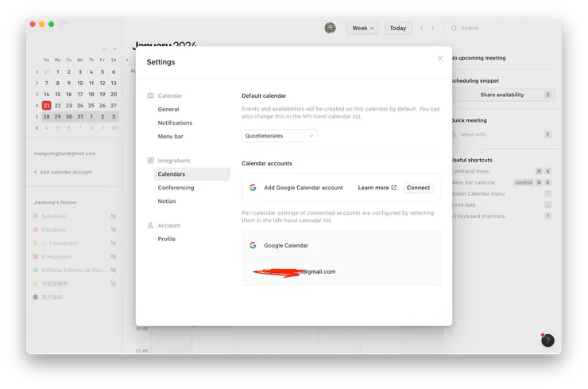Image resolution: width=588 pixels, height=389 pixels.
Task: Toggle visibility of Incubator calendar
Action: 114,243
